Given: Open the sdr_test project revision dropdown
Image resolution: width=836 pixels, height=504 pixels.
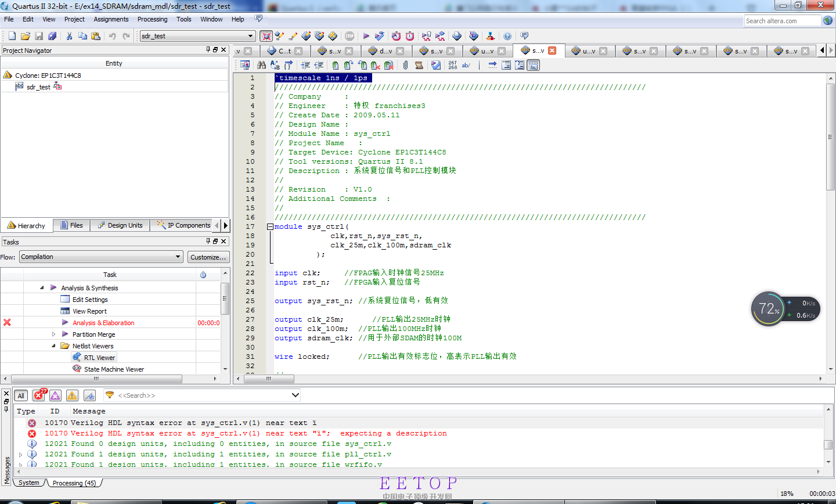Looking at the screenshot, I should [x=197, y=36].
